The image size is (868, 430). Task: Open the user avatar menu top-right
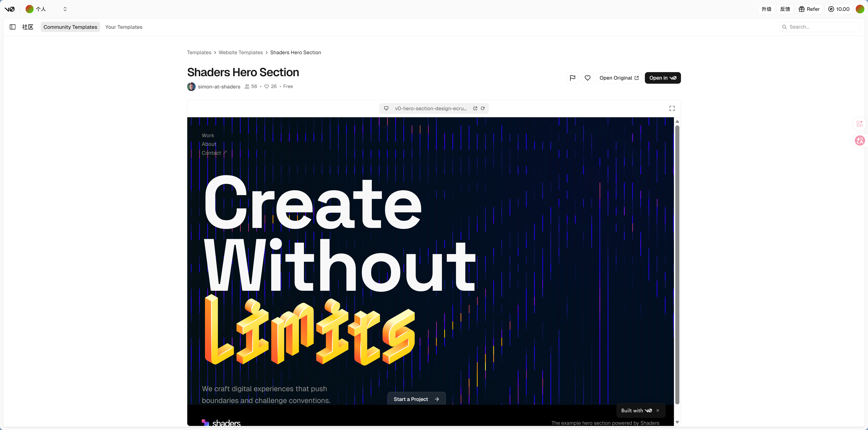coord(860,9)
